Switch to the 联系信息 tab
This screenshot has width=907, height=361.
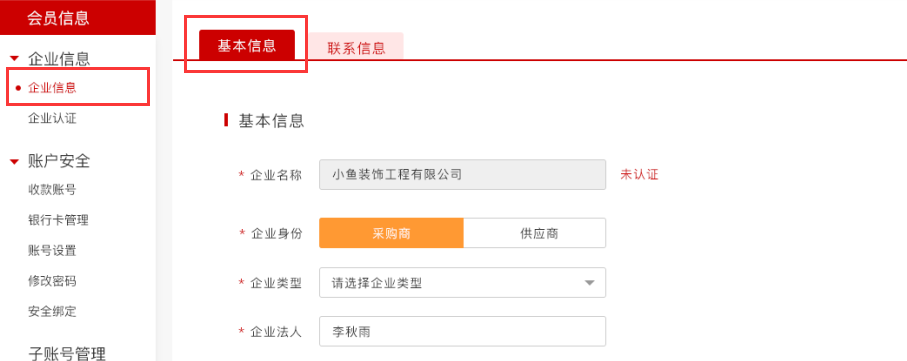(356, 47)
